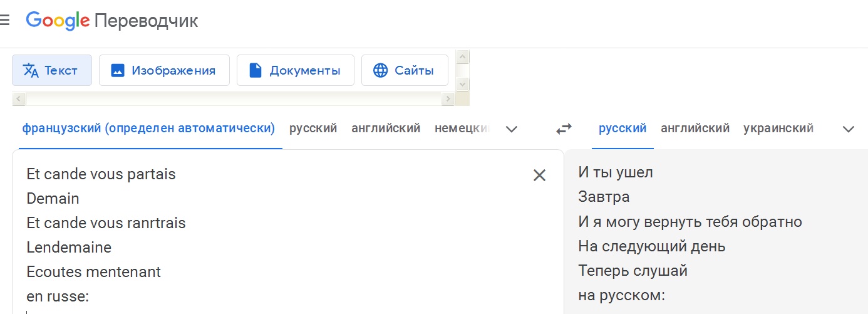Screen dimensions: 868x314
Task: Click translated word 'Завтра'
Action: click(x=604, y=197)
